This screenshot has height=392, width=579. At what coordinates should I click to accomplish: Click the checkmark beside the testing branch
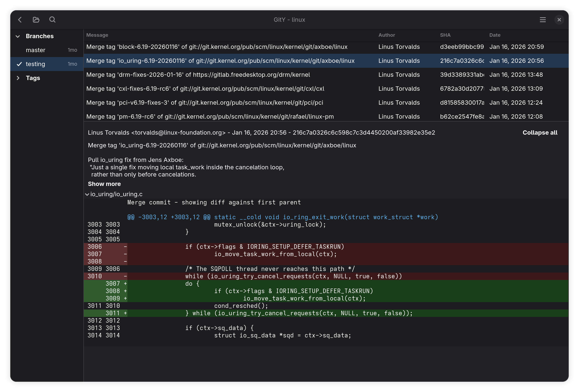click(x=19, y=64)
